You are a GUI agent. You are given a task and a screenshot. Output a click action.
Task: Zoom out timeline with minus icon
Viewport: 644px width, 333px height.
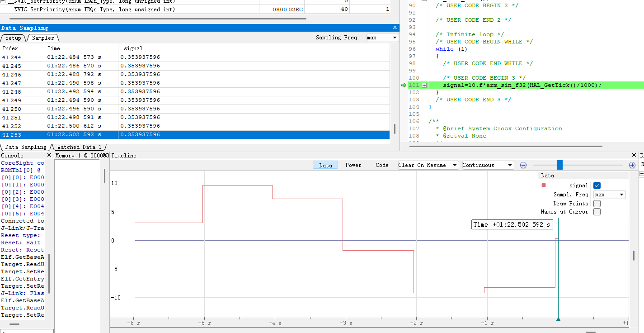[x=523, y=165]
